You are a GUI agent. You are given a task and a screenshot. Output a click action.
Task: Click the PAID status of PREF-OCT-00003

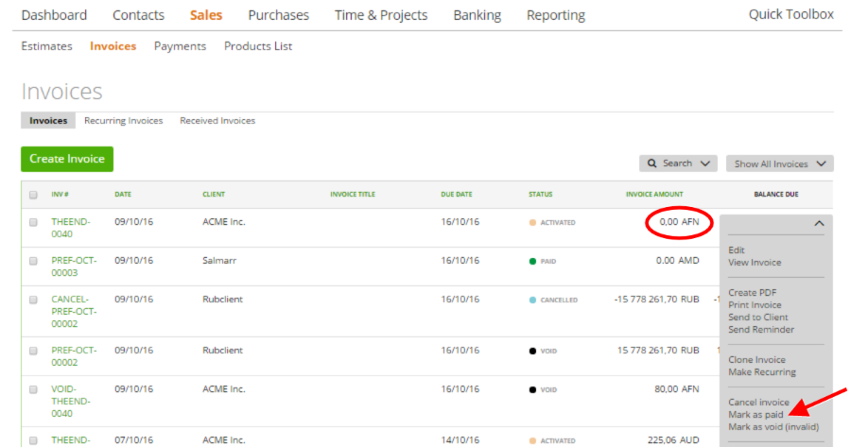pos(543,261)
